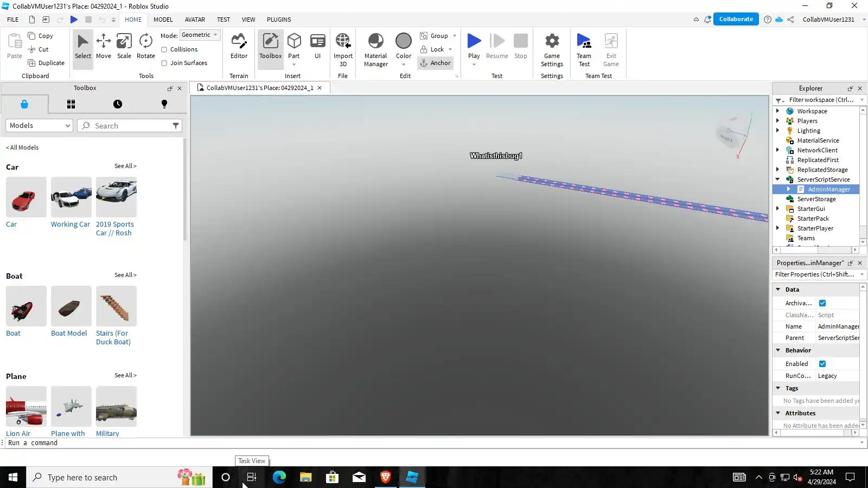Open the Help question mark icon
Screen dimensions: 868x488
point(767,20)
